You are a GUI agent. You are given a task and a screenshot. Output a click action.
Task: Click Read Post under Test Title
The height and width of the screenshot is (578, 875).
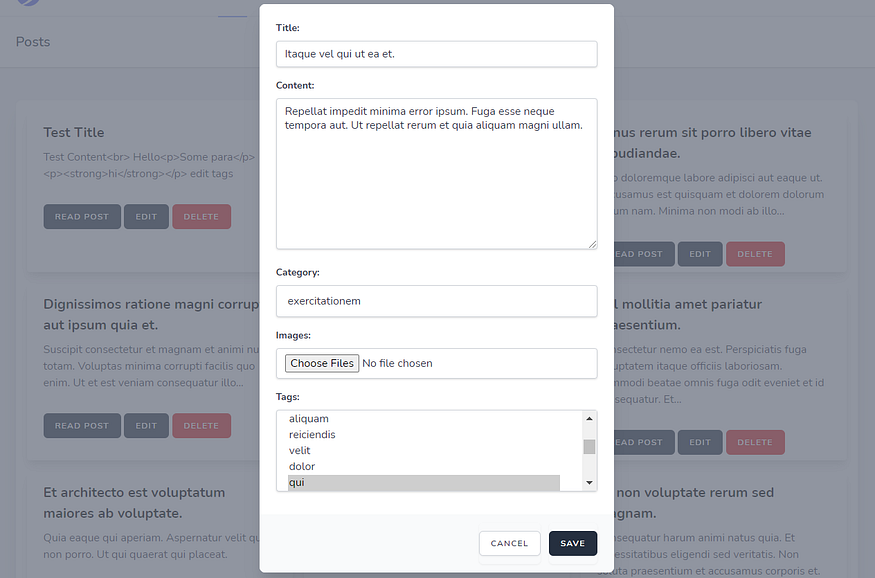point(82,216)
